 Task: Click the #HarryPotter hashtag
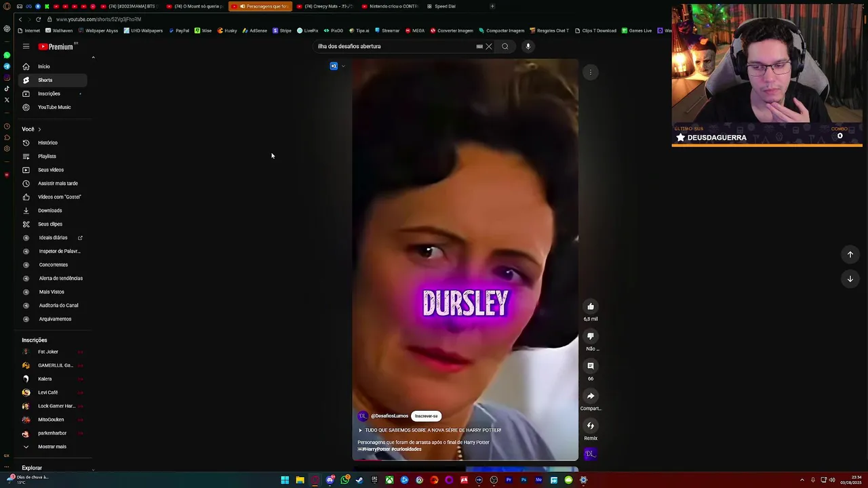(x=376, y=449)
